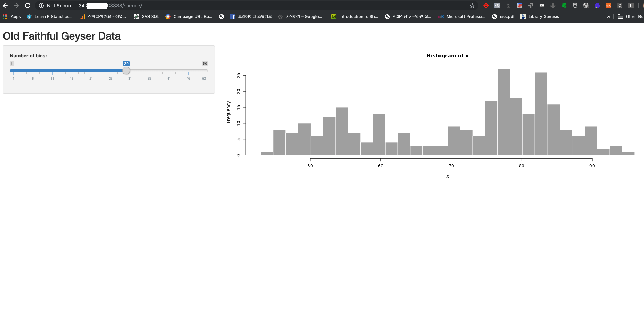Open the lightbulb extension
644x311 pixels.
(x=620, y=6)
